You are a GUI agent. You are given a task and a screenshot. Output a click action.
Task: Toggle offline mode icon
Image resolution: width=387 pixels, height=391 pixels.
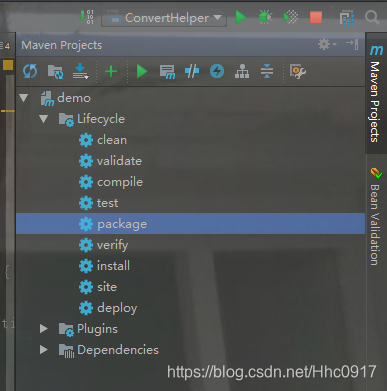192,71
